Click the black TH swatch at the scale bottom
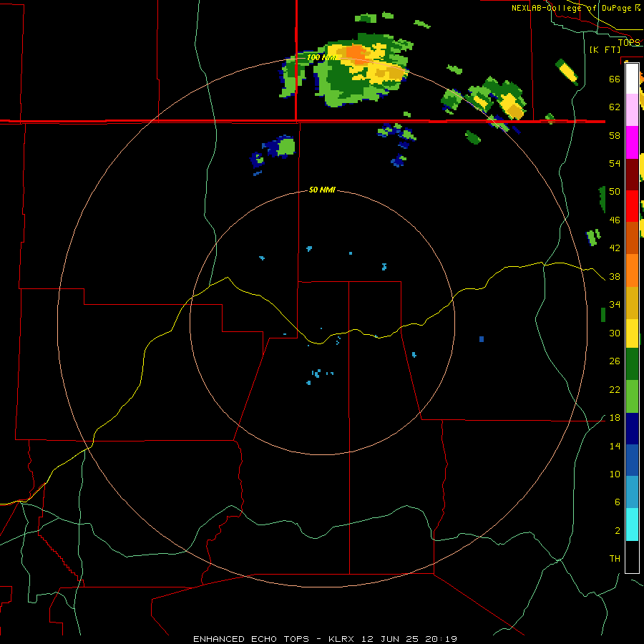644x644 pixels. tap(632, 557)
